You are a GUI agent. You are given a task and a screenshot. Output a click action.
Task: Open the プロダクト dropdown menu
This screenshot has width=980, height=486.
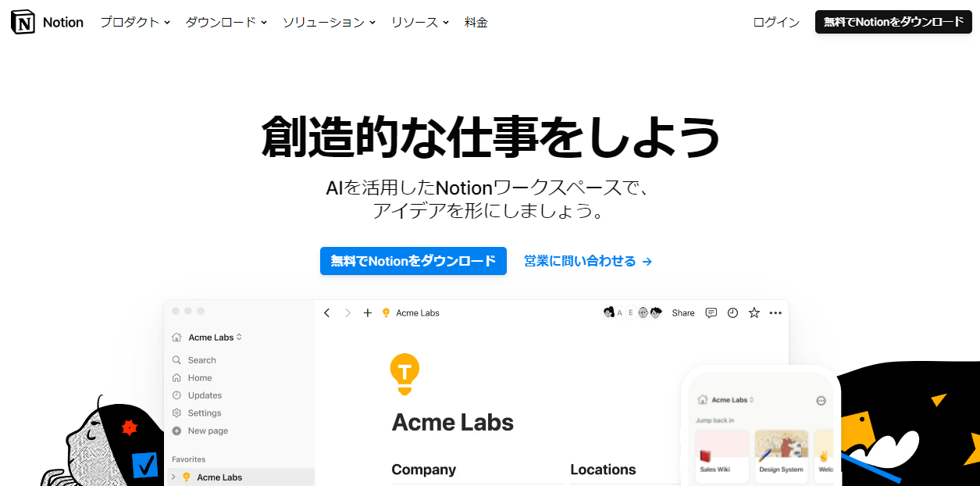tap(135, 23)
